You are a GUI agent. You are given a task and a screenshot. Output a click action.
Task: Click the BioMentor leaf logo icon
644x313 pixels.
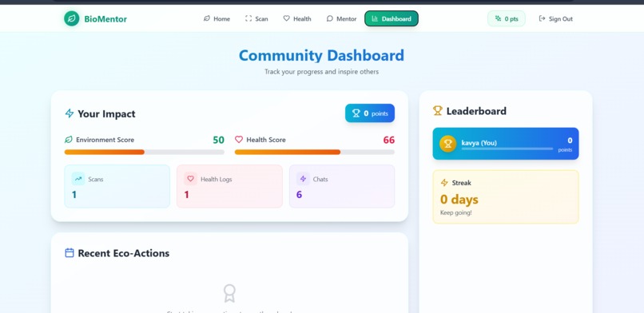pos(71,18)
